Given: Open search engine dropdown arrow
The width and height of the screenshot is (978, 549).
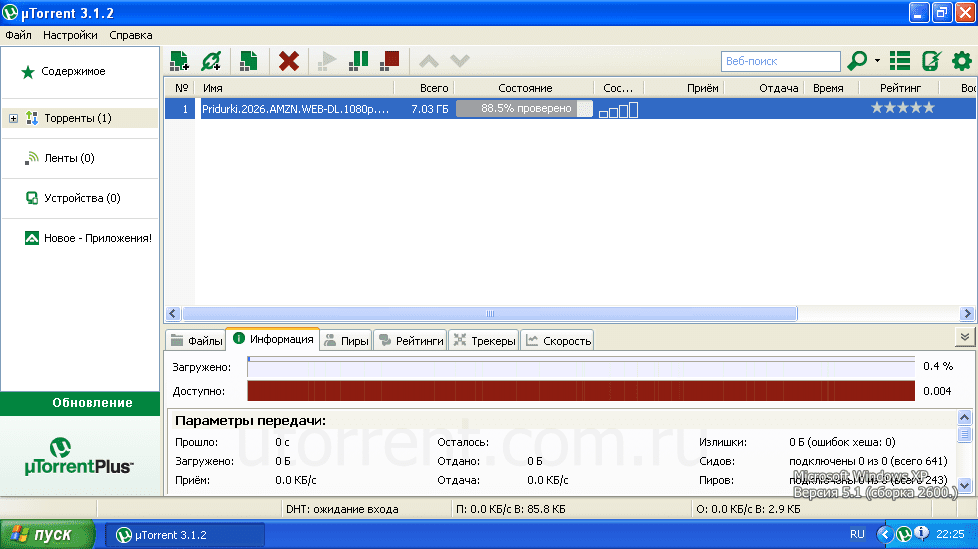Looking at the screenshot, I should click(877, 61).
